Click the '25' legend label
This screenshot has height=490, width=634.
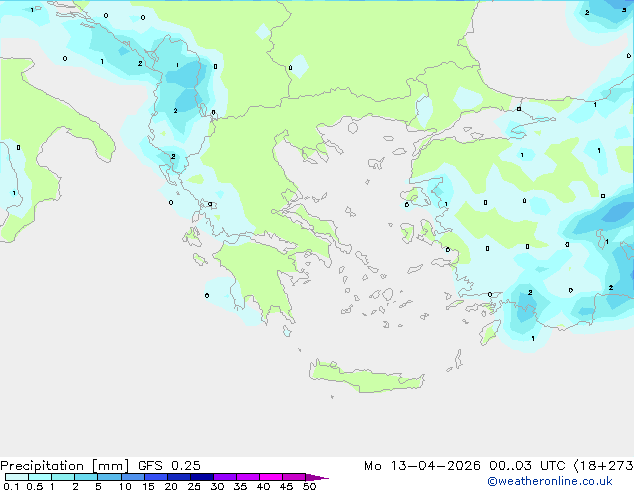194,486
